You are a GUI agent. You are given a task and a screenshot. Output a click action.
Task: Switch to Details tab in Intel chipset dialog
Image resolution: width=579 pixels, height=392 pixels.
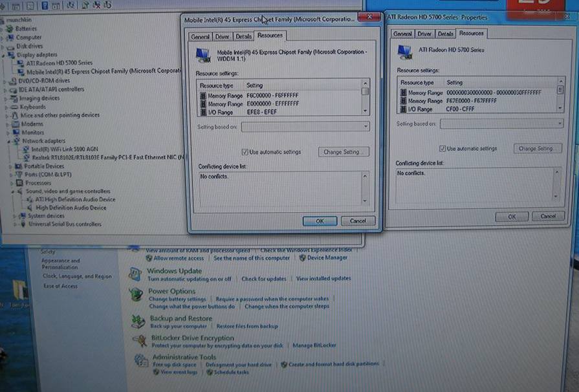click(243, 36)
